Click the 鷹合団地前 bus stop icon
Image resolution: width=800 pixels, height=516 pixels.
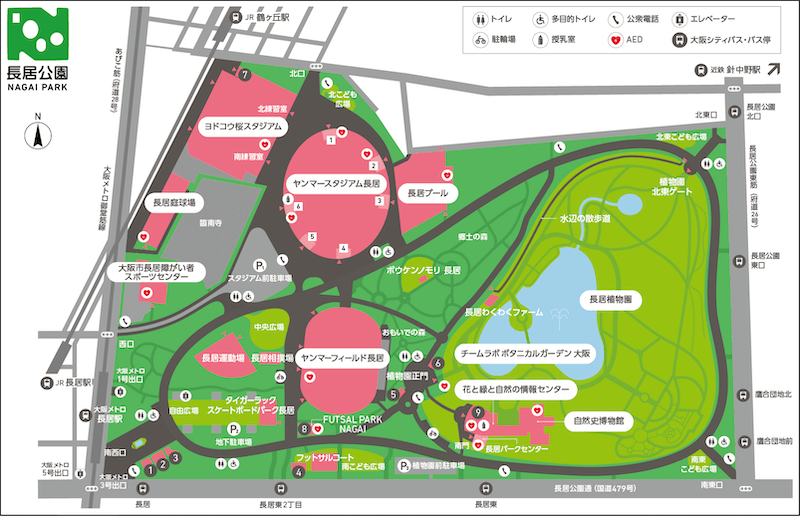tap(744, 440)
